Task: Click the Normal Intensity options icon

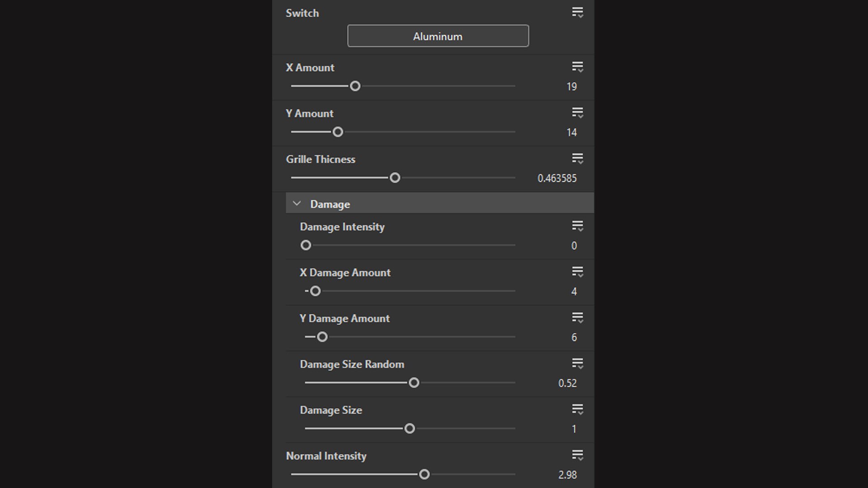Action: [577, 455]
